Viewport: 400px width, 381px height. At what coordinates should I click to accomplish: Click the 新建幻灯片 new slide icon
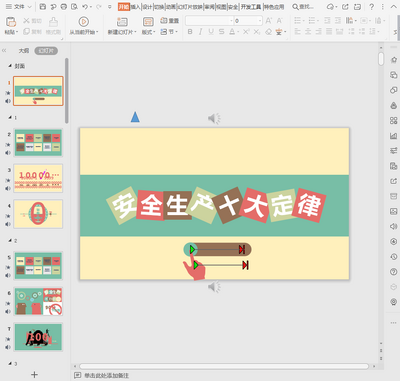point(122,22)
